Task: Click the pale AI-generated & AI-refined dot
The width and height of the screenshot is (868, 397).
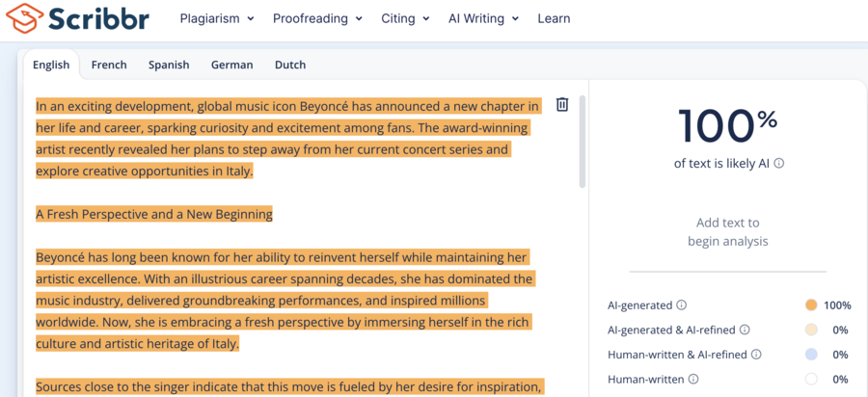Action: point(811,331)
